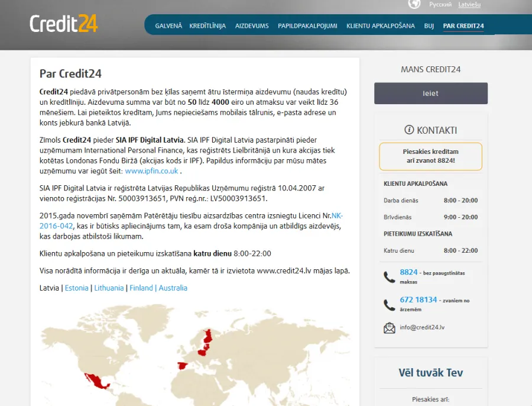This screenshot has height=406, width=532.
Task: Open the Finland country link
Action: point(141,288)
